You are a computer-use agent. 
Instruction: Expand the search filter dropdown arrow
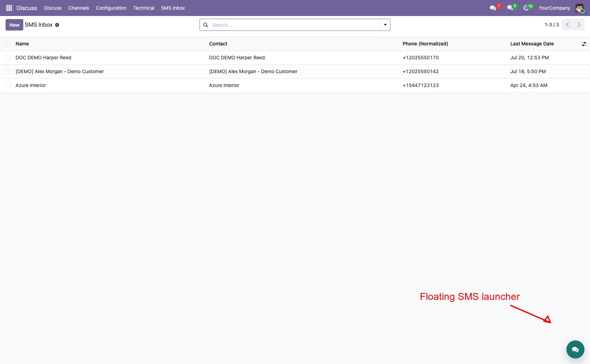click(x=385, y=25)
